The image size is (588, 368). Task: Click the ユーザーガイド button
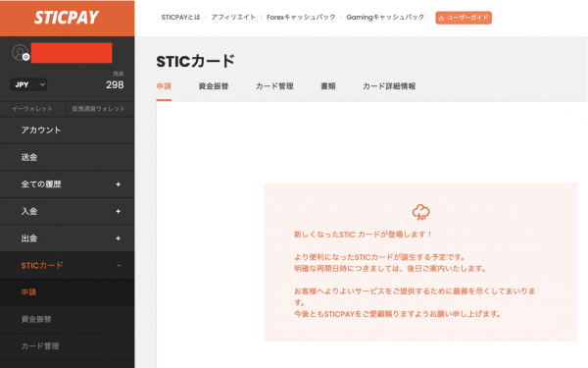click(464, 18)
